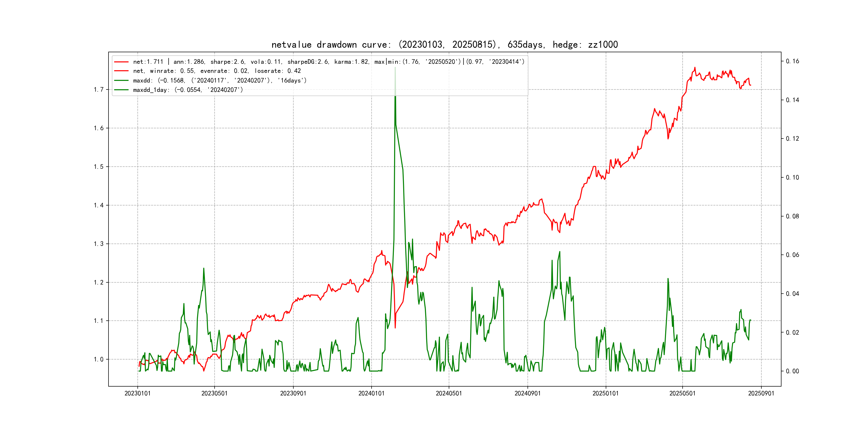This screenshot has height=434, width=868.
Task: Click the chart title text
Action: coord(444,44)
